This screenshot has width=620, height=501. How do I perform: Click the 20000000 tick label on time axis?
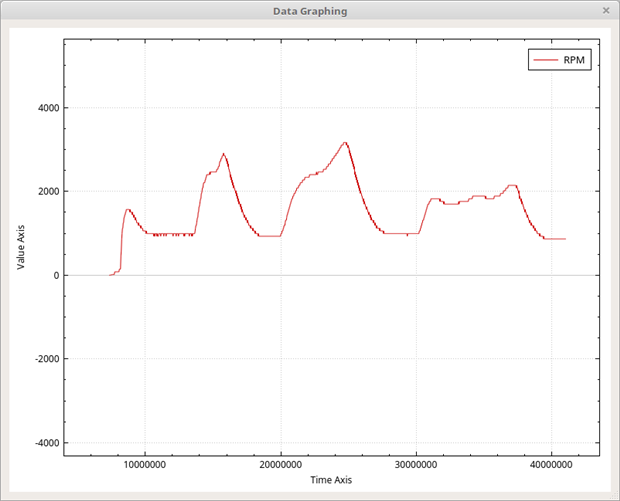coord(281,465)
